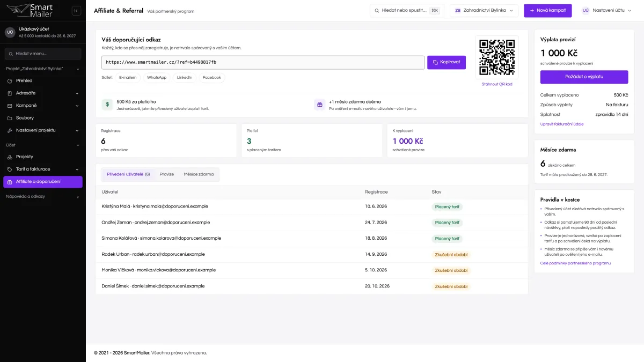Select Affiliate a doporučení menu item
Viewport: 644px width, 362px height.
tap(43, 182)
